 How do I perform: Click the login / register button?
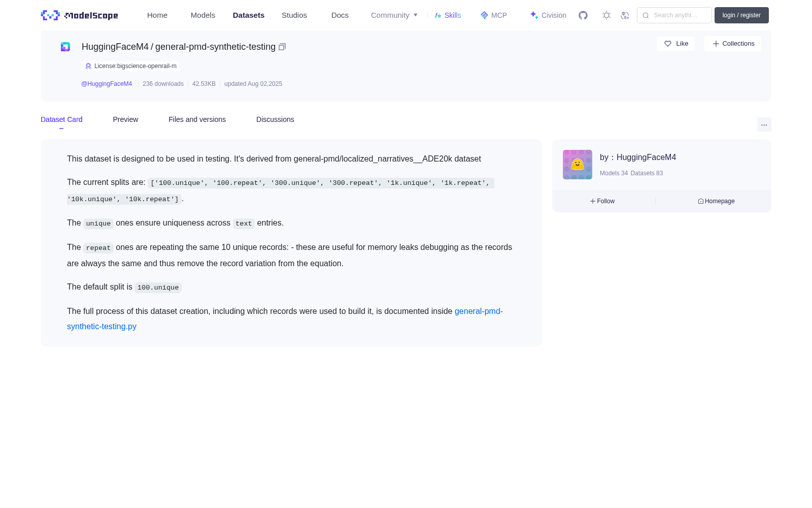pos(741,15)
